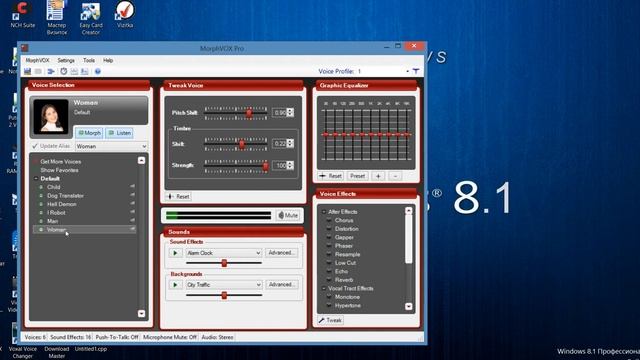Click the Pitch Shift slider handle

tap(249, 113)
